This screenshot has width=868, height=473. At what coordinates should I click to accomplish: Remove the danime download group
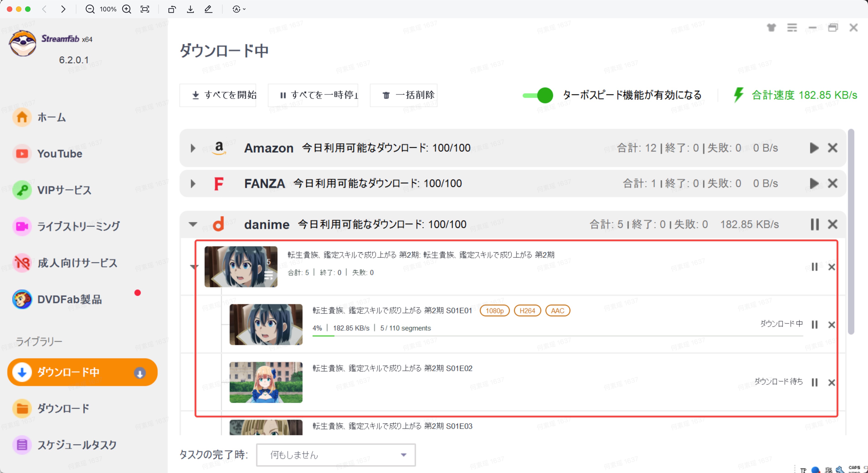(832, 224)
